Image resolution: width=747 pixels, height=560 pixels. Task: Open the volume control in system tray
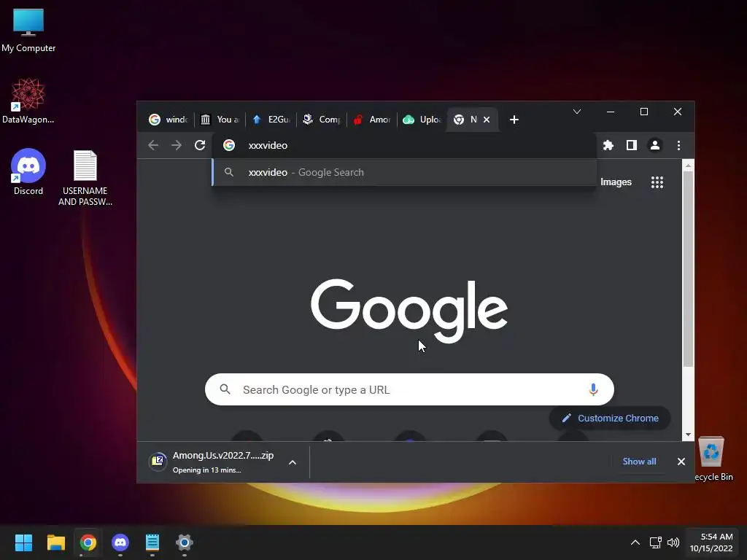tap(673, 542)
